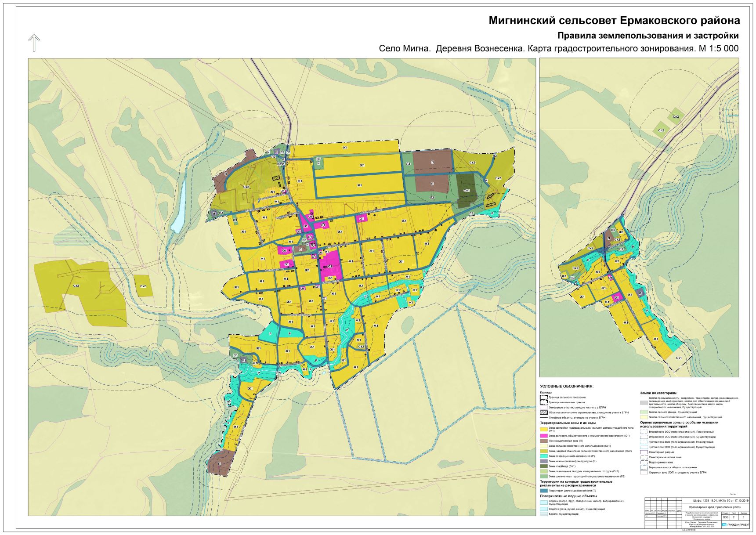Click the light blue pond on the map
Viewport: 756px width, 535px height.
point(180,207)
